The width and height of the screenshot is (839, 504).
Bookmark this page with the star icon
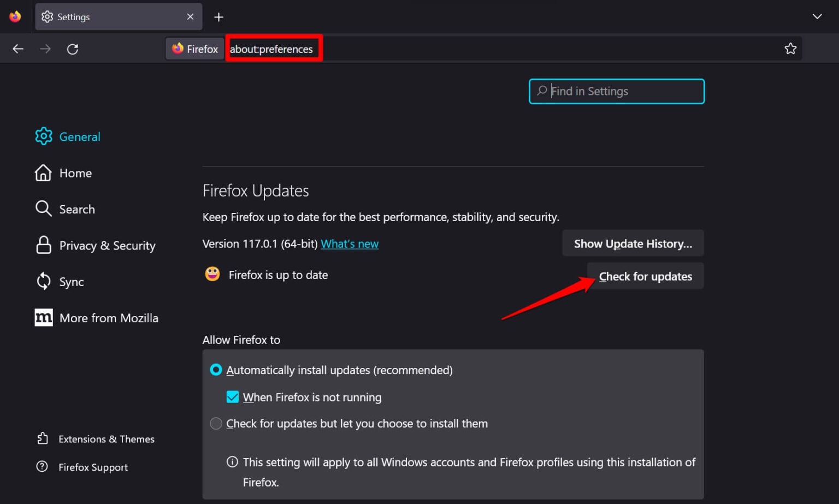pyautogui.click(x=790, y=49)
